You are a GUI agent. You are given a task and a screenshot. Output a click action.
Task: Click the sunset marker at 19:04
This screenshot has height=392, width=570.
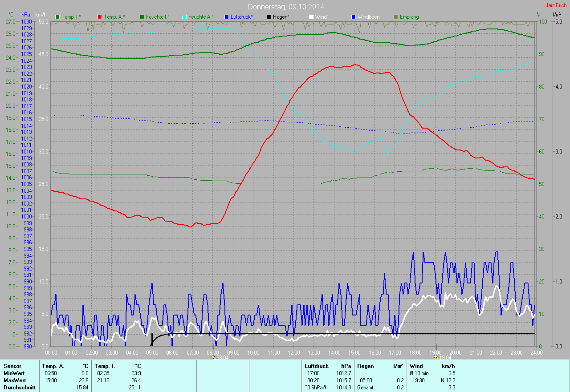pos(436,357)
